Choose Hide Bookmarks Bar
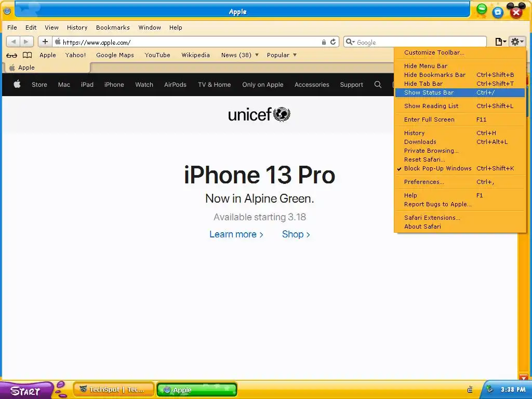Viewport: 532px width, 399px height. [x=460, y=75]
